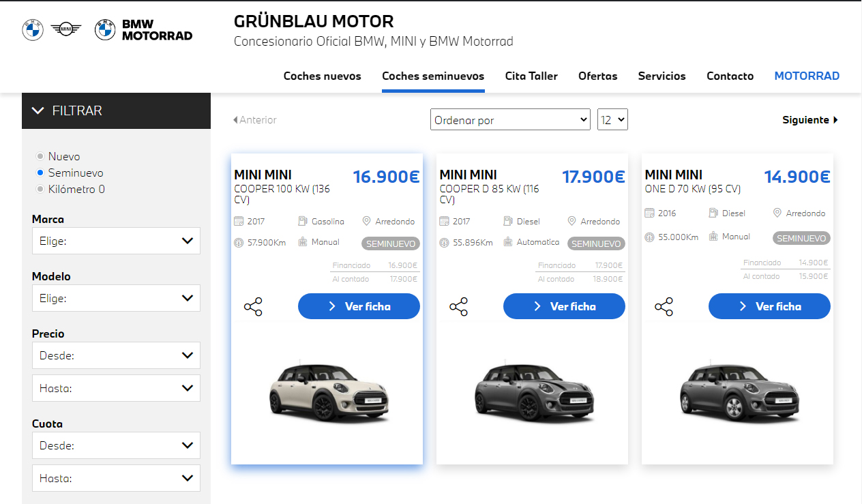Open the Precio Hasta dropdown

click(116, 388)
